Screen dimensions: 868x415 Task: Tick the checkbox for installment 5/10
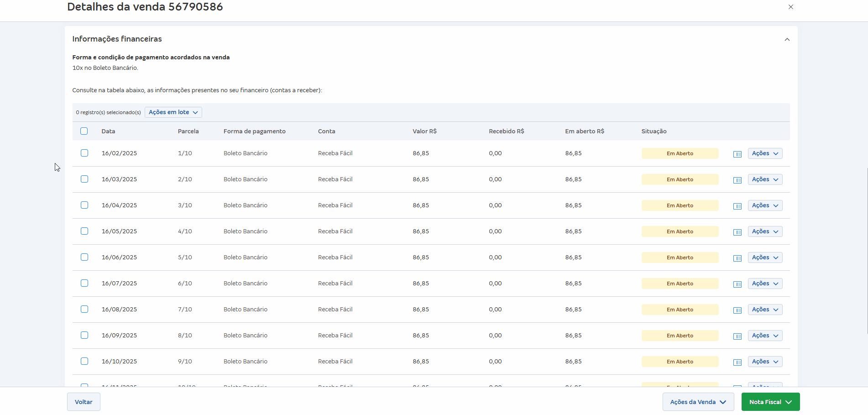[84, 257]
